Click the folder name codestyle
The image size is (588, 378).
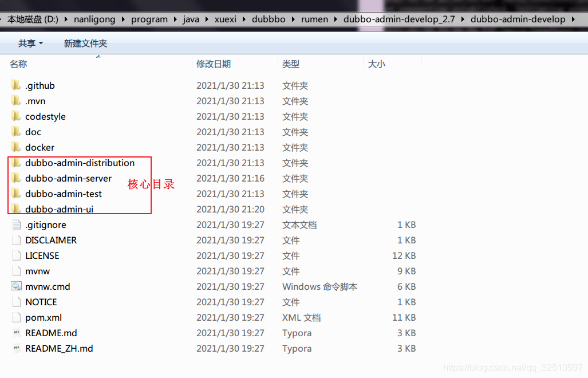pos(45,117)
